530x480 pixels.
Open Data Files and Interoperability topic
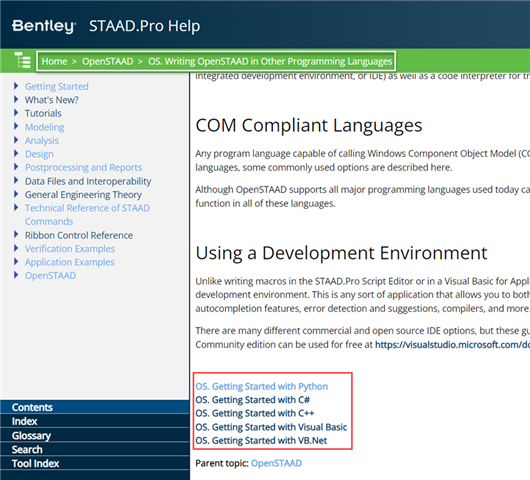tap(88, 181)
